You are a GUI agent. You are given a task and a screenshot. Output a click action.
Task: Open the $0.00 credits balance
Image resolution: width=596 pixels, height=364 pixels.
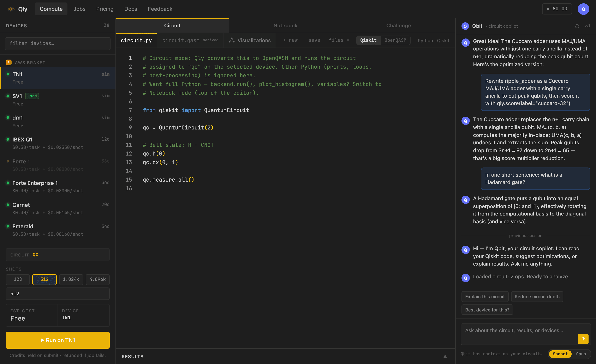557,9
